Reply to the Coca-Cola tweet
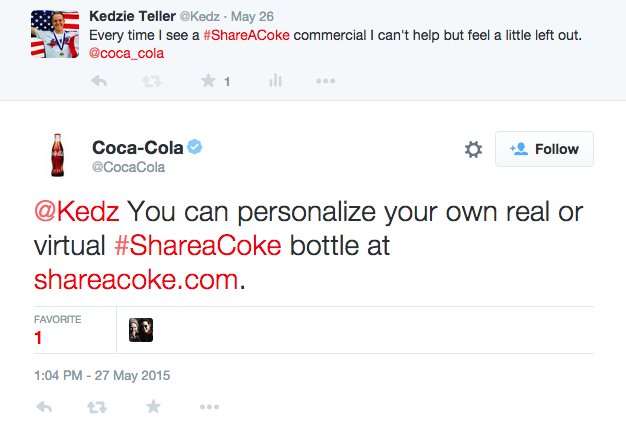This screenshot has width=626, height=433. click(x=43, y=407)
